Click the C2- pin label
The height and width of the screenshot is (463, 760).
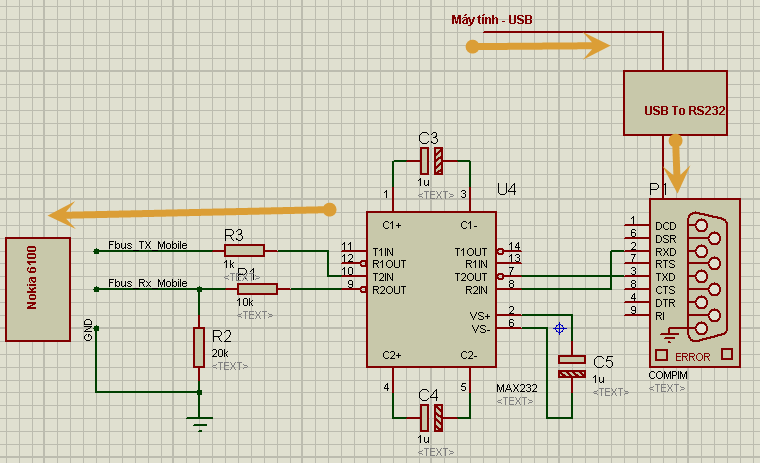[x=469, y=355]
